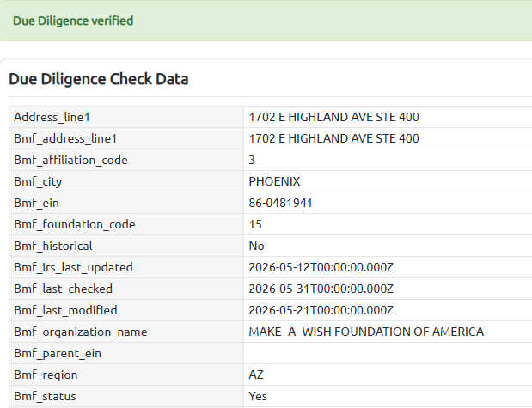
Task: Select the date '2026-05-21T00:00:00.000Z'
Action: click(x=321, y=310)
